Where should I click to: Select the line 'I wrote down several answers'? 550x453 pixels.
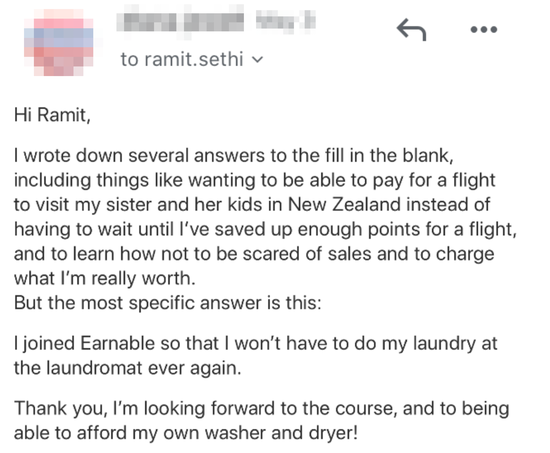coord(234,155)
